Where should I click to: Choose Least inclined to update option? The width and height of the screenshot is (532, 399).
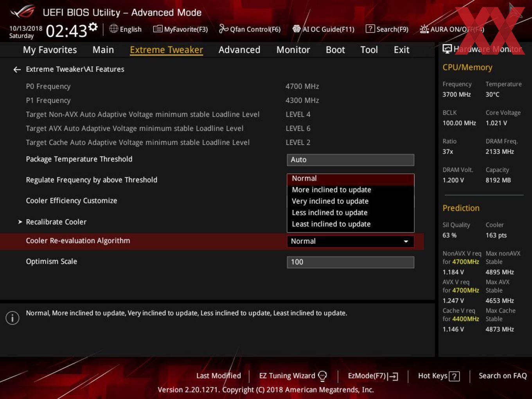coord(350,224)
